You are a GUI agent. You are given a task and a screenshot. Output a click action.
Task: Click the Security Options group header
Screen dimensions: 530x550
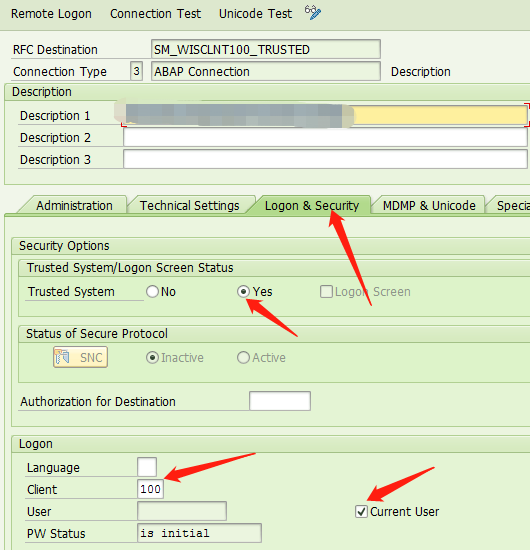64,246
